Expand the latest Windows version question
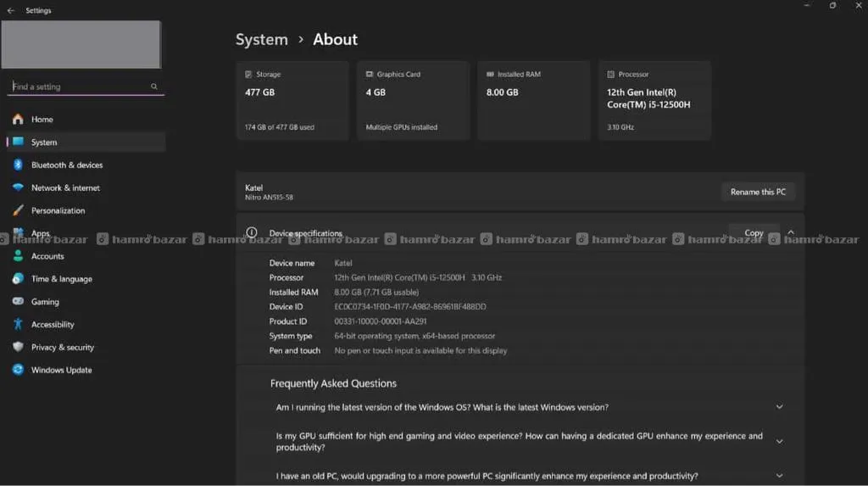 (x=779, y=407)
